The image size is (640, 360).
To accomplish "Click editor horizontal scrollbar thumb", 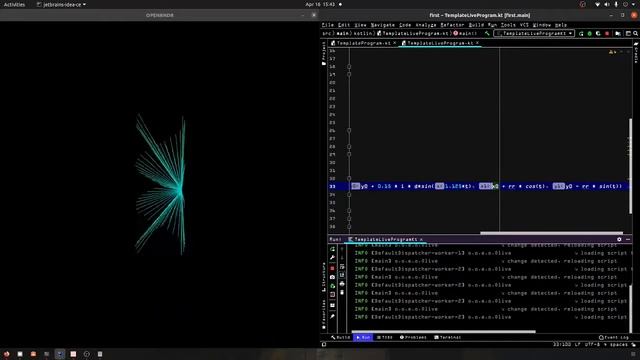I will click(x=551, y=233).
